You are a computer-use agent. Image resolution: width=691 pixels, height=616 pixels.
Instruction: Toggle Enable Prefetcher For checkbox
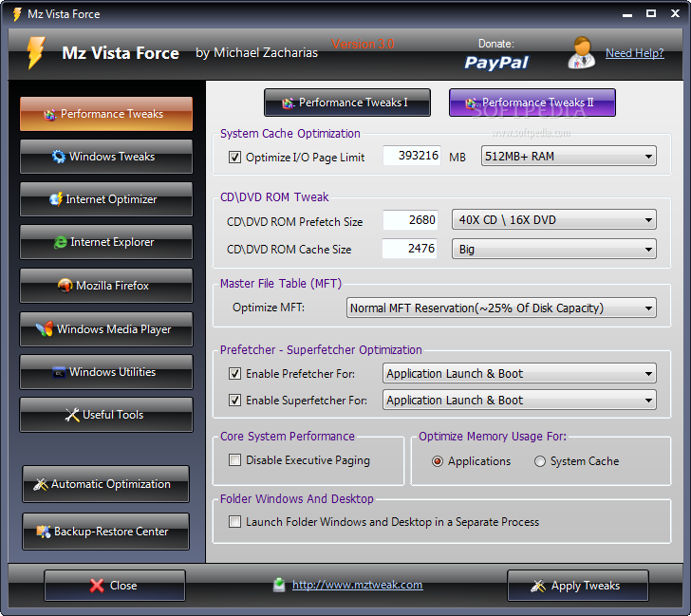click(x=234, y=374)
